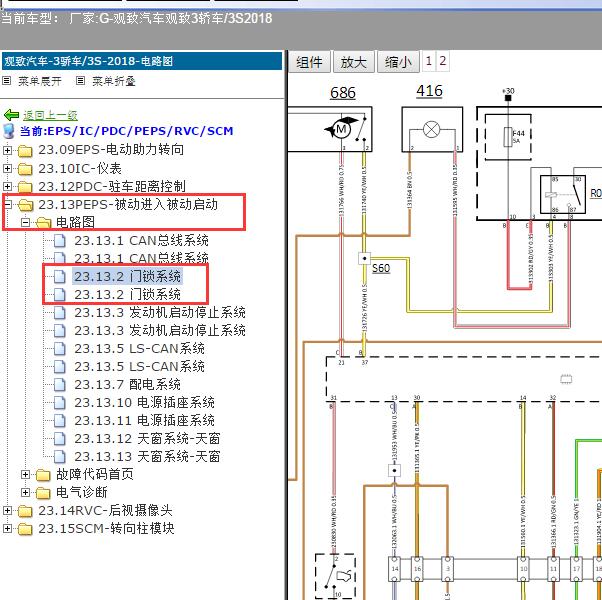Expand the 电气诊断 node
602x600 pixels.
[x=25, y=493]
